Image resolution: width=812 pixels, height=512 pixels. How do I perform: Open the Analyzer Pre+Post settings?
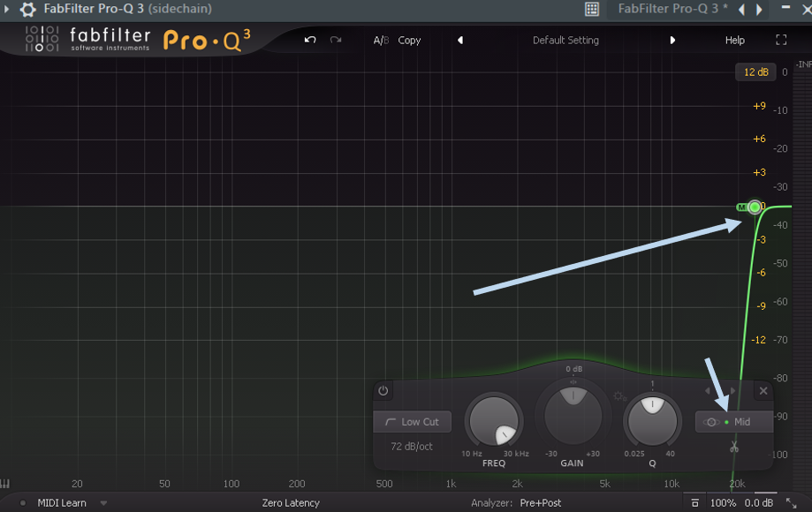[x=540, y=502]
